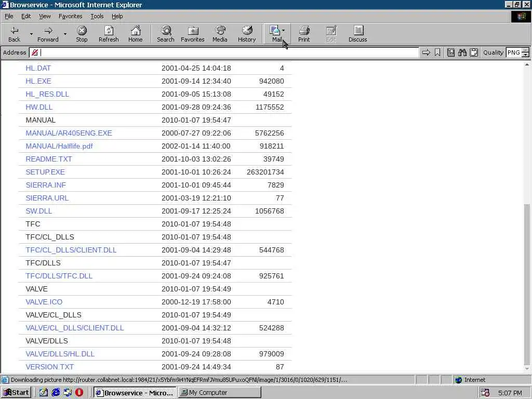The image size is (532, 399).
Task: Open VALVE/CL_DLLS/CLIENT.DLL link
Action: coord(75,328)
